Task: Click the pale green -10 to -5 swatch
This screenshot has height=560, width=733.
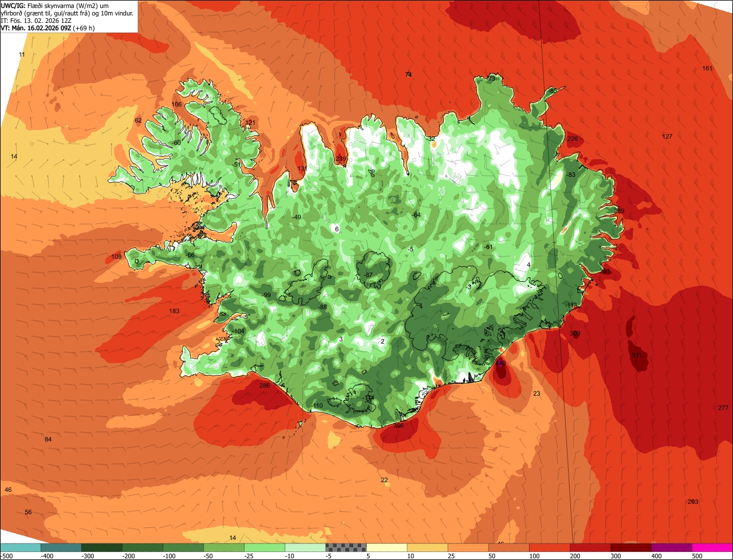Action: [305, 547]
